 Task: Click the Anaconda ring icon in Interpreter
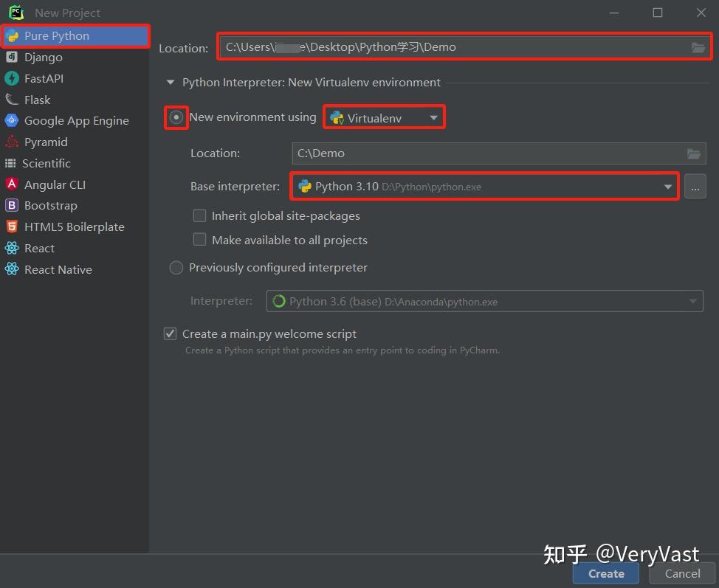pos(279,301)
